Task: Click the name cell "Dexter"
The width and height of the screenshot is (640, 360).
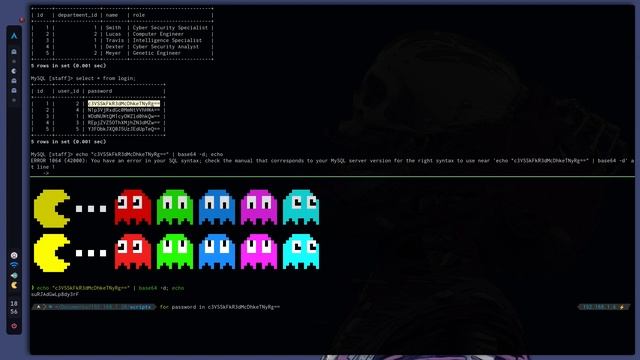Action: (x=115, y=47)
